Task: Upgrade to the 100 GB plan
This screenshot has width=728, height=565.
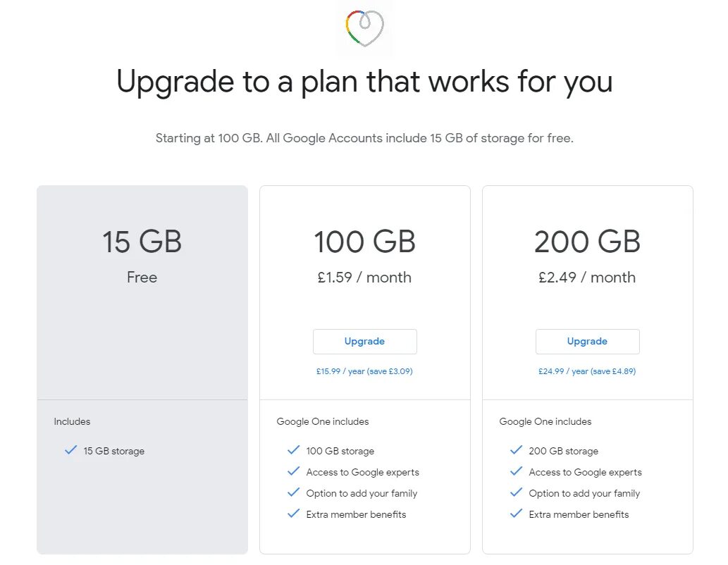Action: point(364,341)
